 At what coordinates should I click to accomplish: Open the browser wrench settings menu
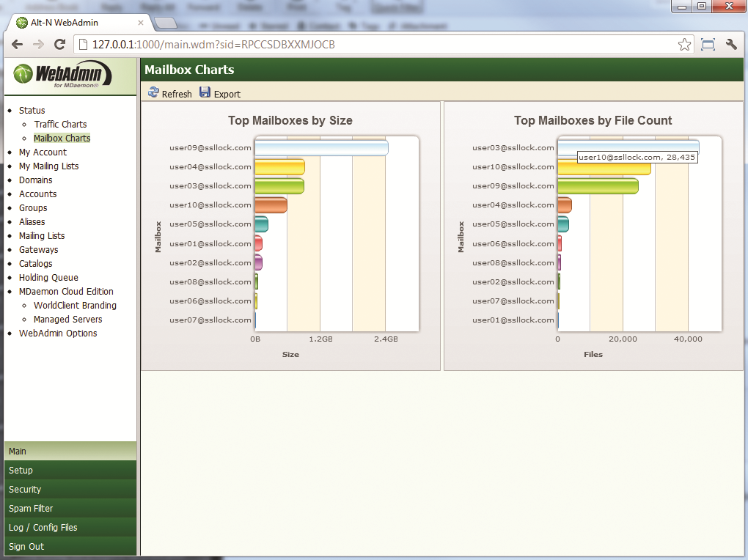(x=731, y=45)
